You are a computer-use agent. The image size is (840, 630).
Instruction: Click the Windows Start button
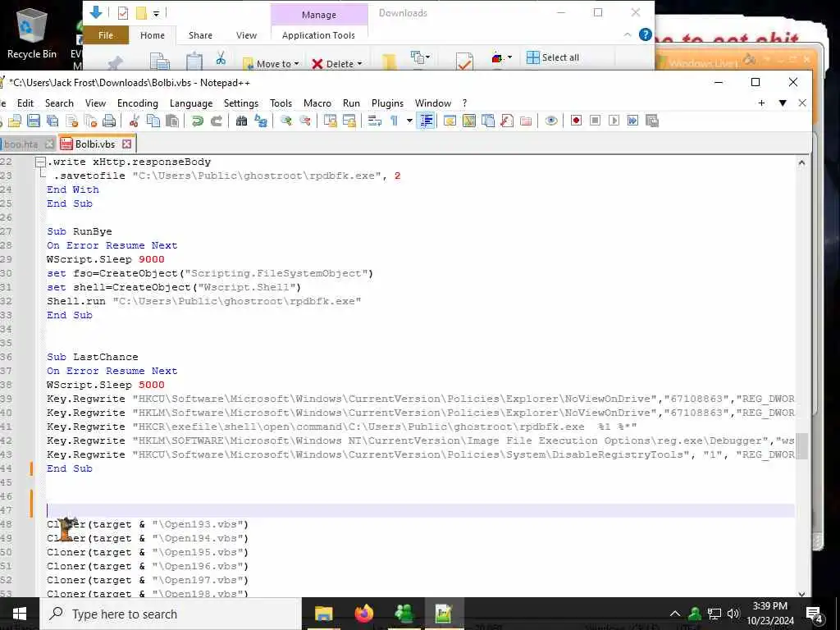(x=20, y=614)
